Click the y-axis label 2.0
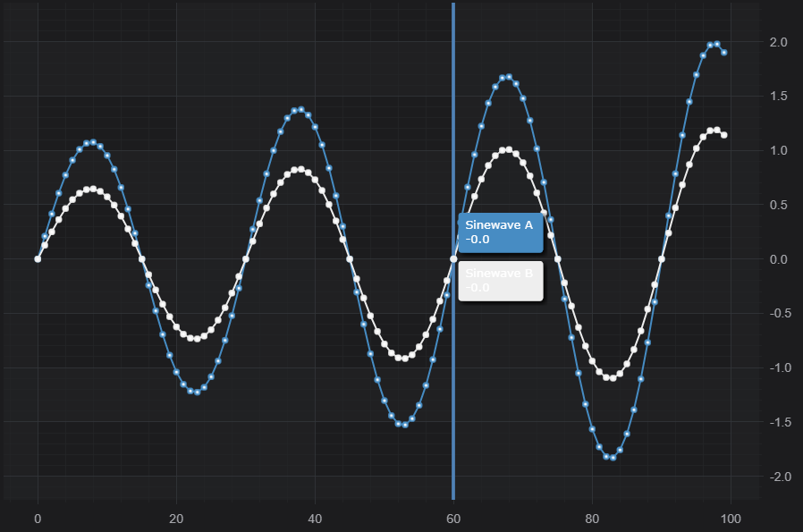This screenshot has width=803, height=532. [x=778, y=42]
